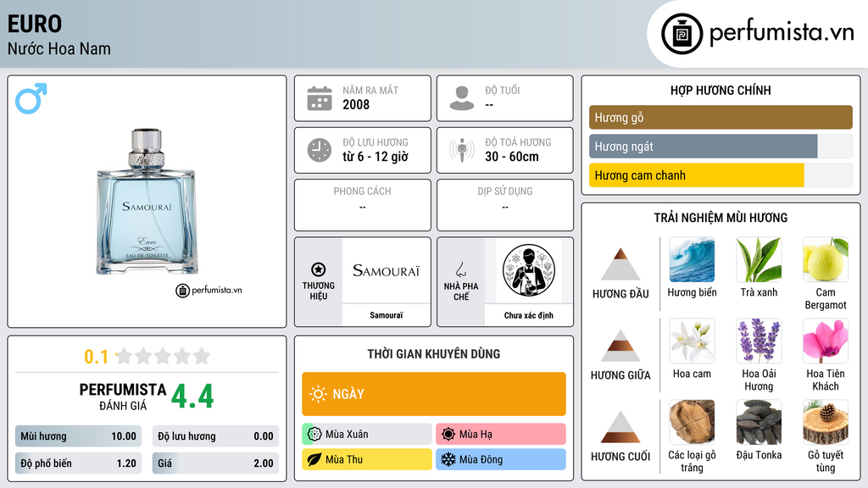
Task: Click the Samouraï brand name caption
Action: pyautogui.click(x=387, y=315)
